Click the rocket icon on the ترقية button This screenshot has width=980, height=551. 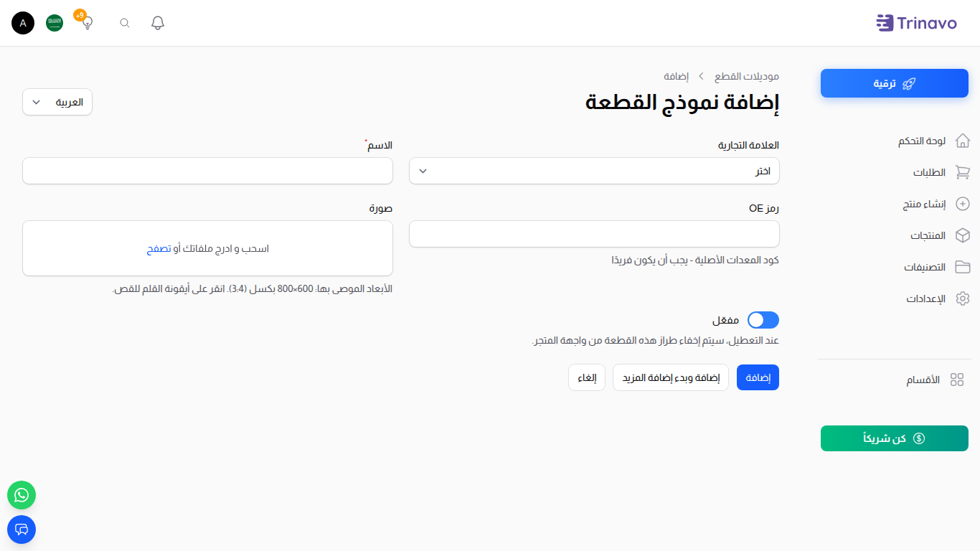pos(909,83)
